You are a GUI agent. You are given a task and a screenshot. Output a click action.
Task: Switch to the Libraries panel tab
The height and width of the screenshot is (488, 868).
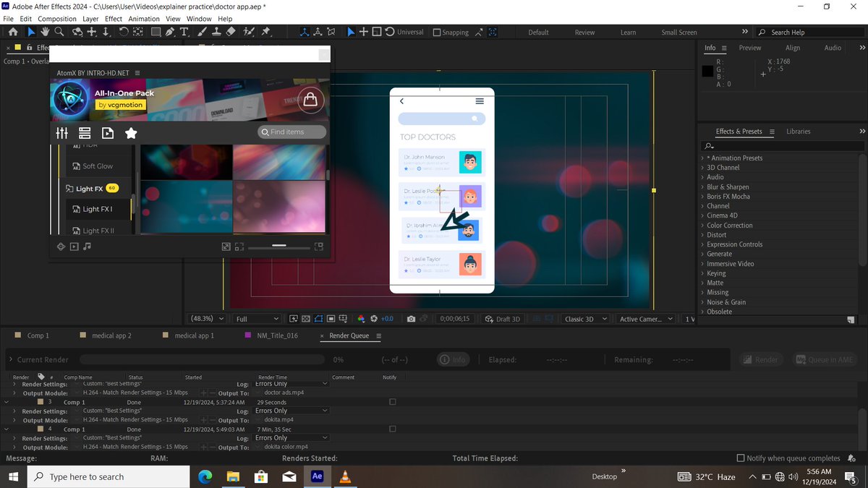798,132
